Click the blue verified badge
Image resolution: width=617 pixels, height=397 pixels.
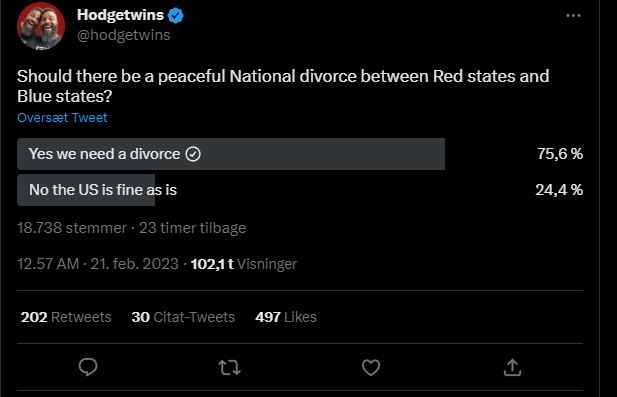tap(175, 16)
